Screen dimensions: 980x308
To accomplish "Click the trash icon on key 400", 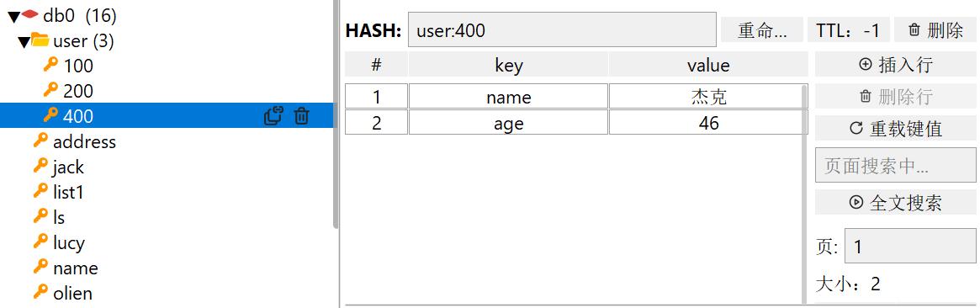I will point(302,115).
